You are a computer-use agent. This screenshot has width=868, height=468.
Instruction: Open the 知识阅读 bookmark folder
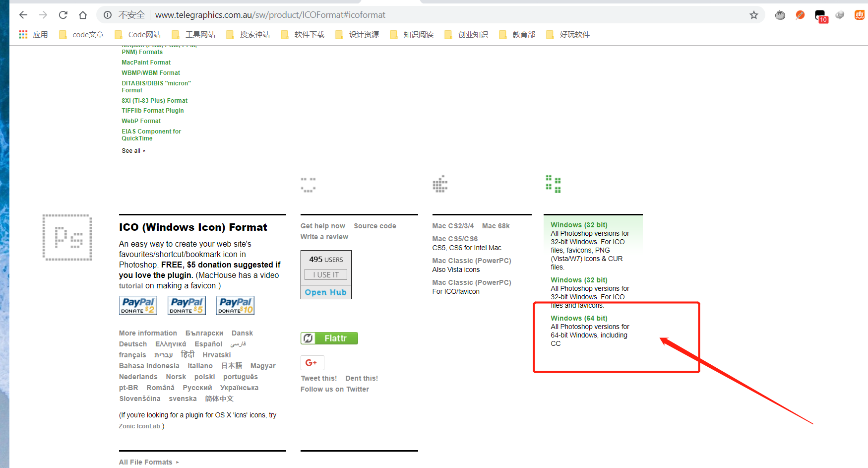coord(412,34)
